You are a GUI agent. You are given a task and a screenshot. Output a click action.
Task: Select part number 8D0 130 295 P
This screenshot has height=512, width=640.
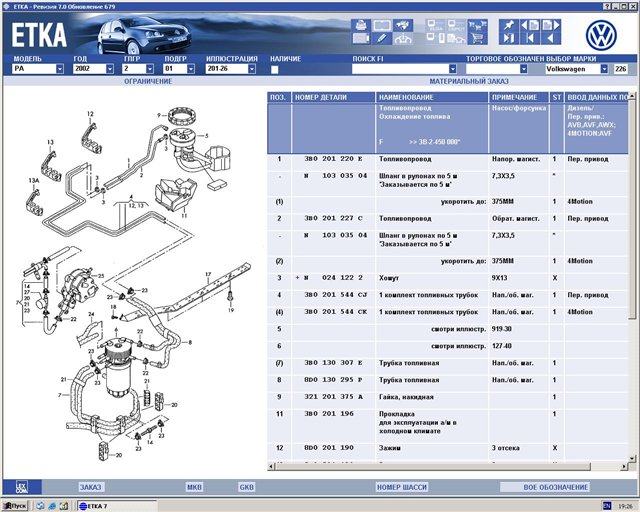point(333,380)
